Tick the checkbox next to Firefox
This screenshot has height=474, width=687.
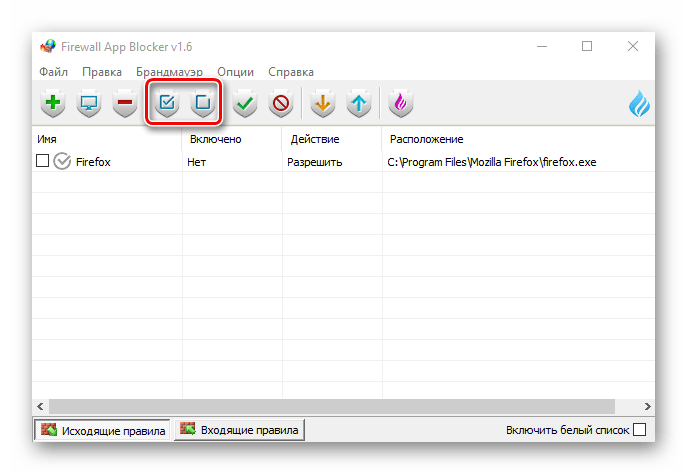click(42, 161)
